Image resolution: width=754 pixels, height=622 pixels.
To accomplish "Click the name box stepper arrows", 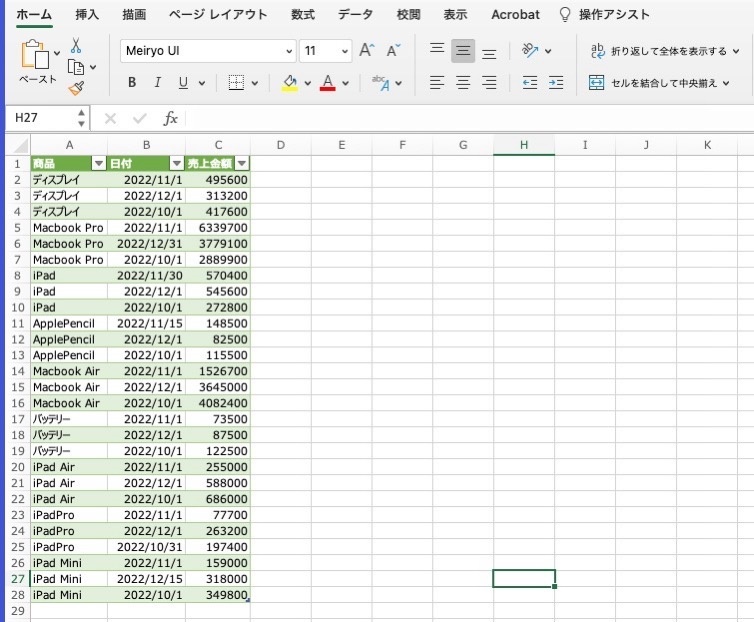I will click(x=81, y=118).
